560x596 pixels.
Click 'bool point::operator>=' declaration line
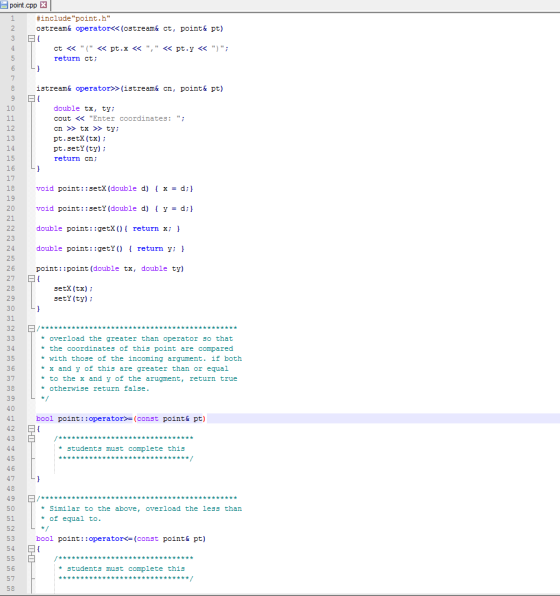121,418
